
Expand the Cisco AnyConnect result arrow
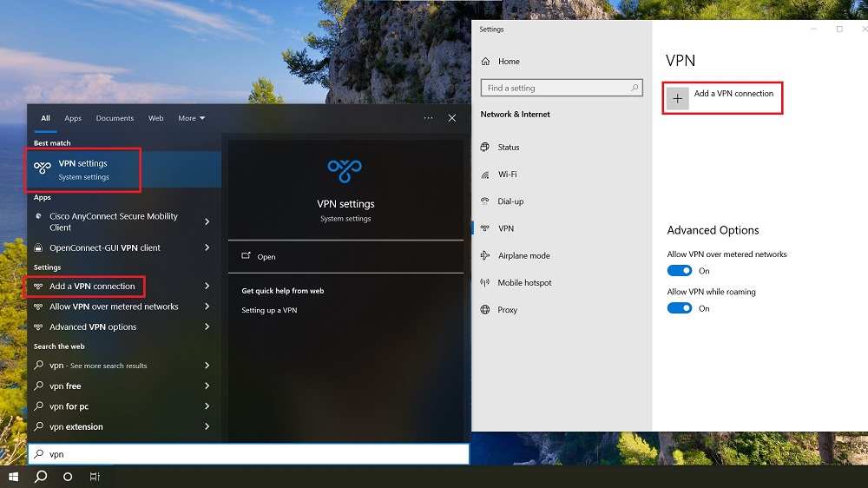[207, 222]
